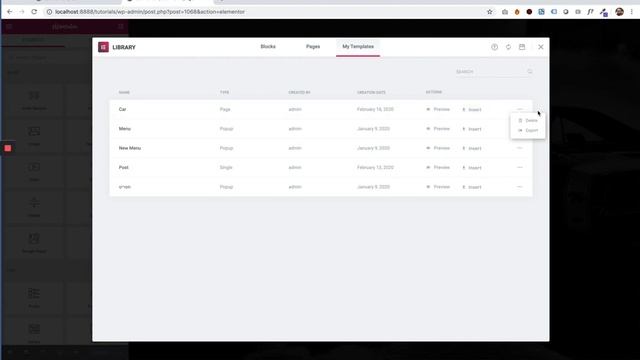Click the 'Single' type cell

coord(226,167)
